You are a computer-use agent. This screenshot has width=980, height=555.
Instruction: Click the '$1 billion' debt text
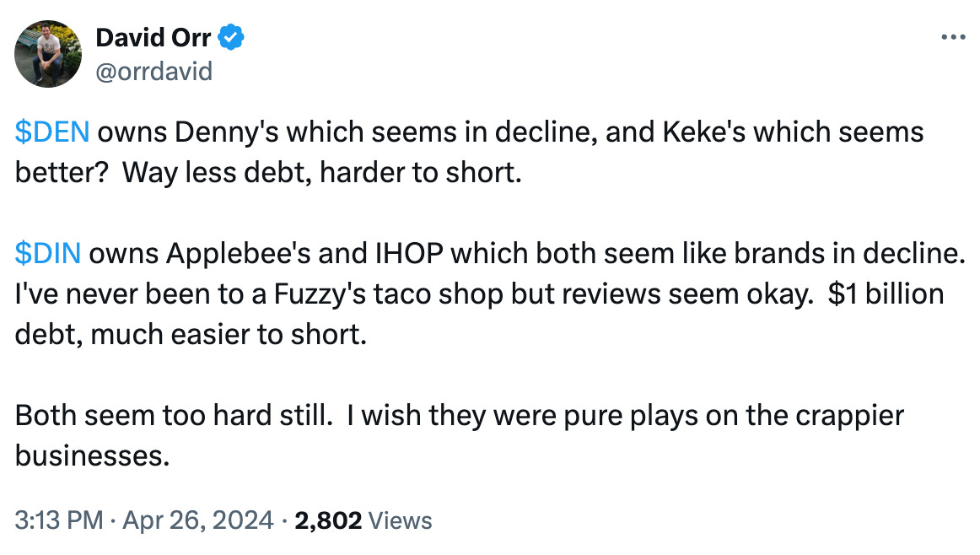click(886, 294)
